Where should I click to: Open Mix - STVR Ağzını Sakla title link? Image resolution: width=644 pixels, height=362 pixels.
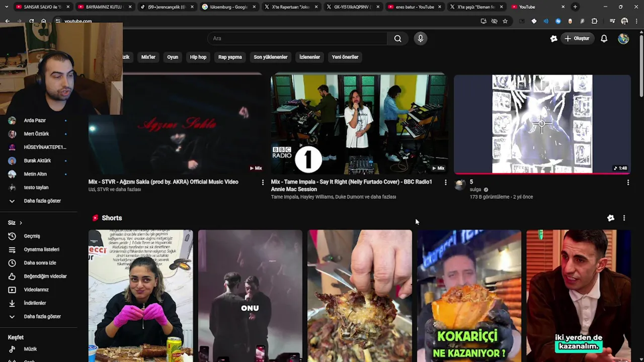click(164, 182)
